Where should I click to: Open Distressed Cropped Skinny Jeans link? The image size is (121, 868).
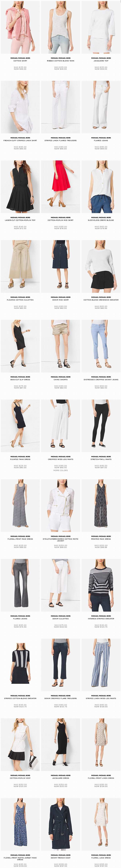(x=101, y=379)
